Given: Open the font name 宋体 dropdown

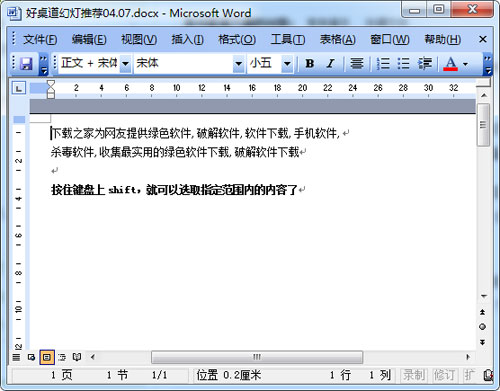Looking at the screenshot, I should [238, 63].
